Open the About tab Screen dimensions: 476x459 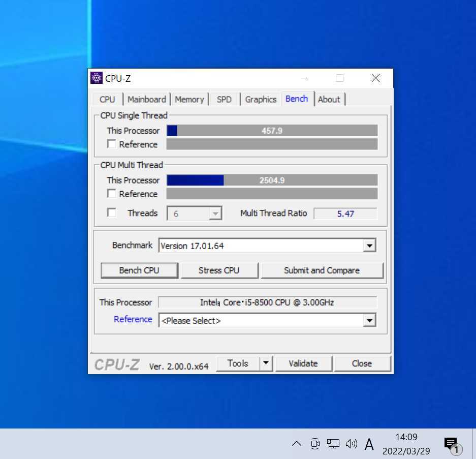pyautogui.click(x=329, y=99)
